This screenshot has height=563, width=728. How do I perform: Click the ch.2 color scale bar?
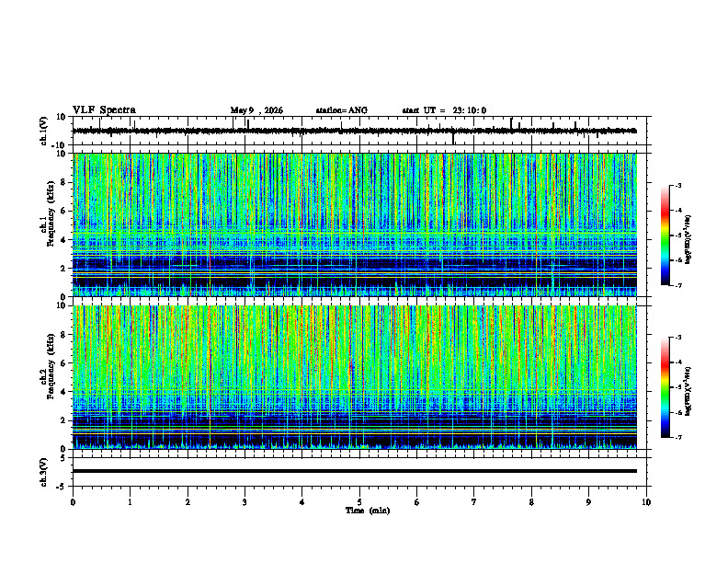point(665,387)
